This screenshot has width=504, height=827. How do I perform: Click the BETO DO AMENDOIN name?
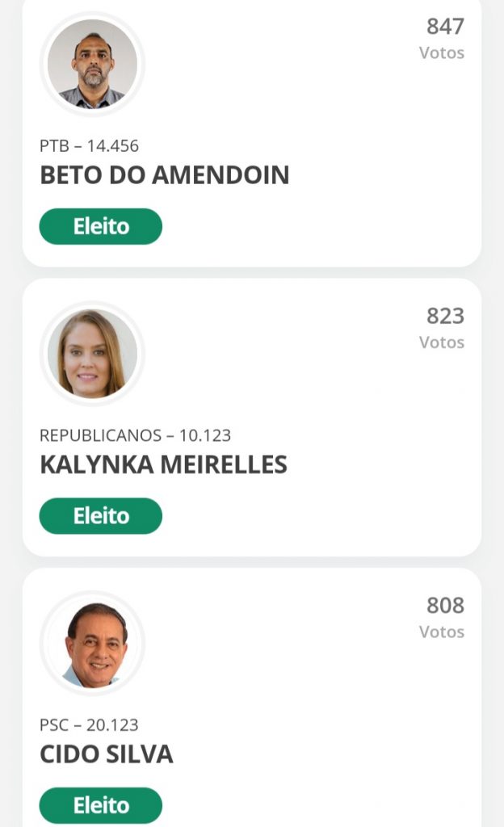164,175
